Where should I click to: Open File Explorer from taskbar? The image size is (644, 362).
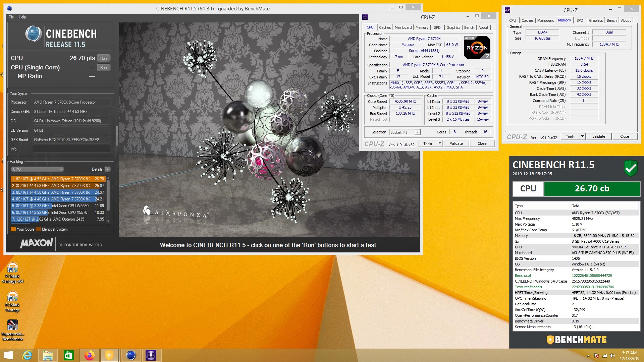click(x=48, y=355)
